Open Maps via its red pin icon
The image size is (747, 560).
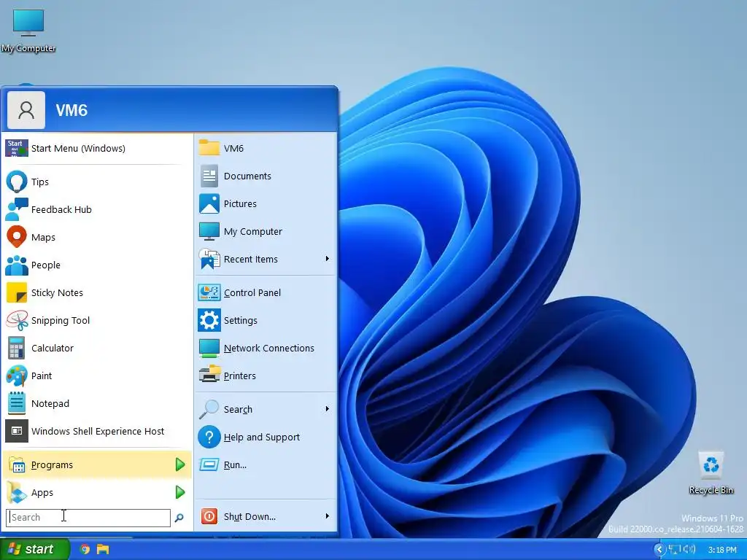pyautogui.click(x=17, y=237)
